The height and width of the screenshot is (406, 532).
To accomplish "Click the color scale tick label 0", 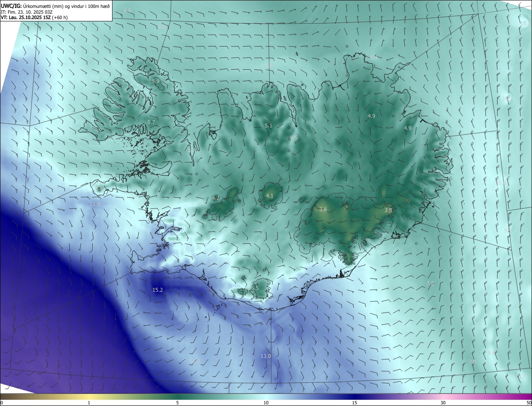I will (2, 403).
